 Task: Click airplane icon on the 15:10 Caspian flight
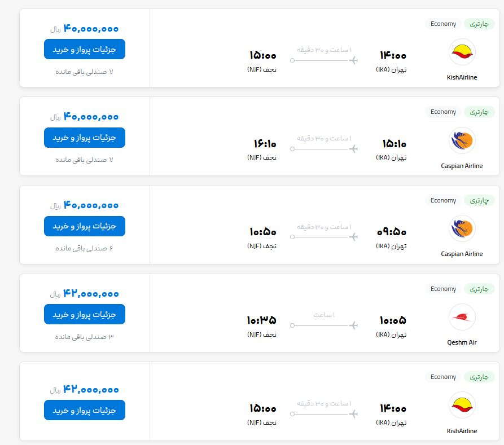pos(354,149)
